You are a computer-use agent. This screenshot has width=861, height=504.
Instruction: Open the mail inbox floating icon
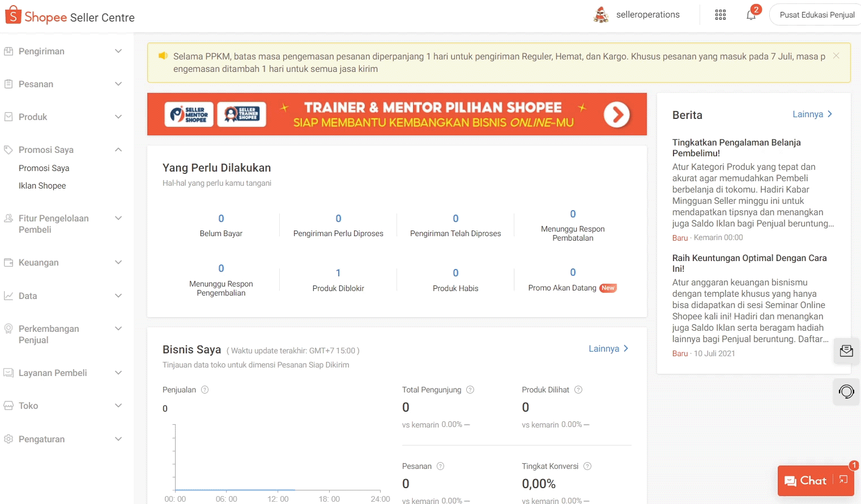coord(846,351)
